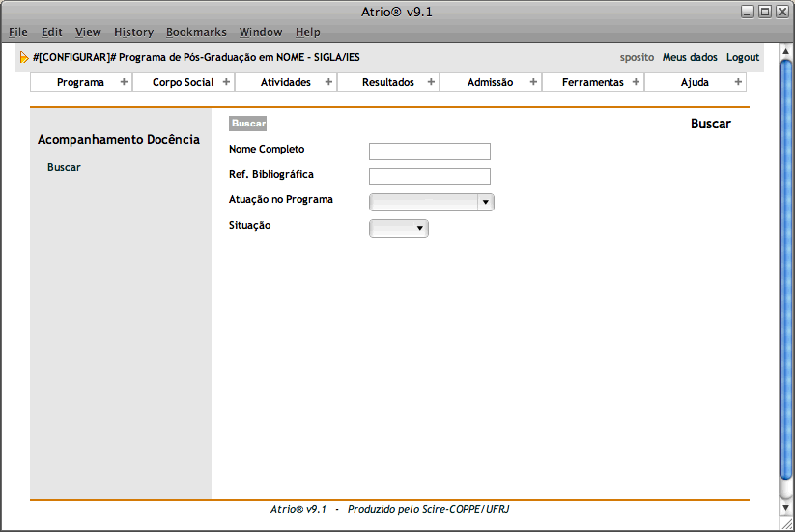The height and width of the screenshot is (532, 795).
Task: Open the Atuação no Programa dropdown
Action: tap(432, 202)
